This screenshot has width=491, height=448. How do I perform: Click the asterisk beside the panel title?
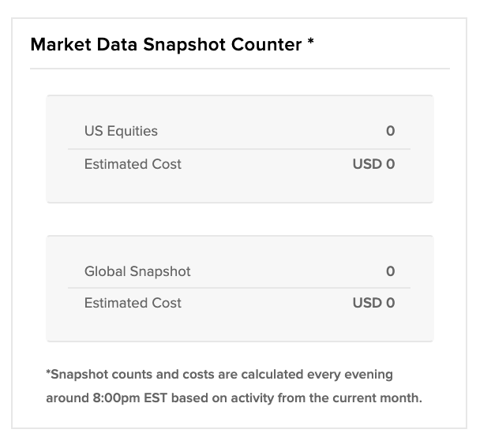pyautogui.click(x=310, y=42)
